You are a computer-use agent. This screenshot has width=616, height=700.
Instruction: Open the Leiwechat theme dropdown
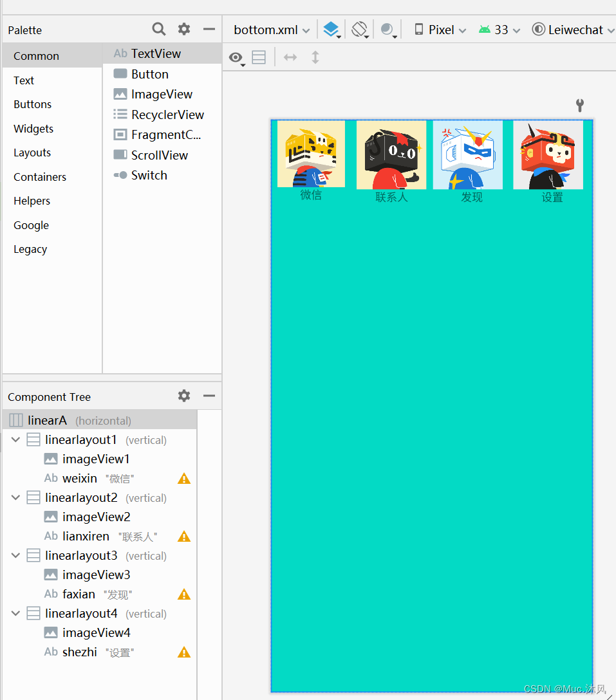(574, 30)
